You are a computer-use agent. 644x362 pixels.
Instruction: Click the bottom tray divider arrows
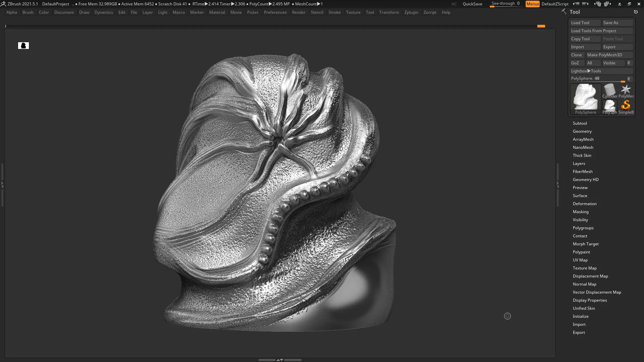(280, 360)
